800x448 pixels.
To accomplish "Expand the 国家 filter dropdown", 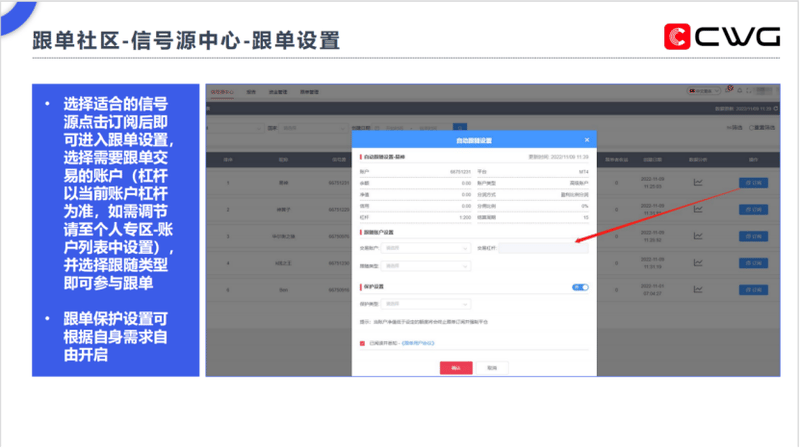I will click(313, 128).
